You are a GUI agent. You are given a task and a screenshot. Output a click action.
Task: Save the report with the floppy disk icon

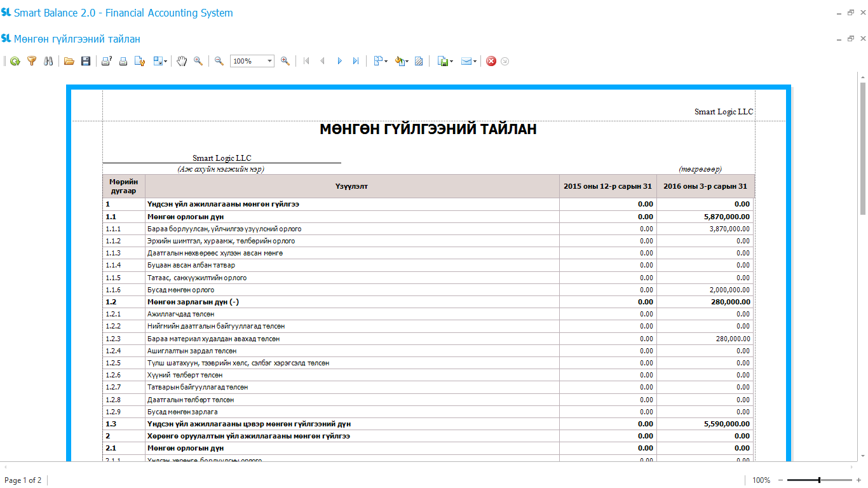click(x=86, y=61)
